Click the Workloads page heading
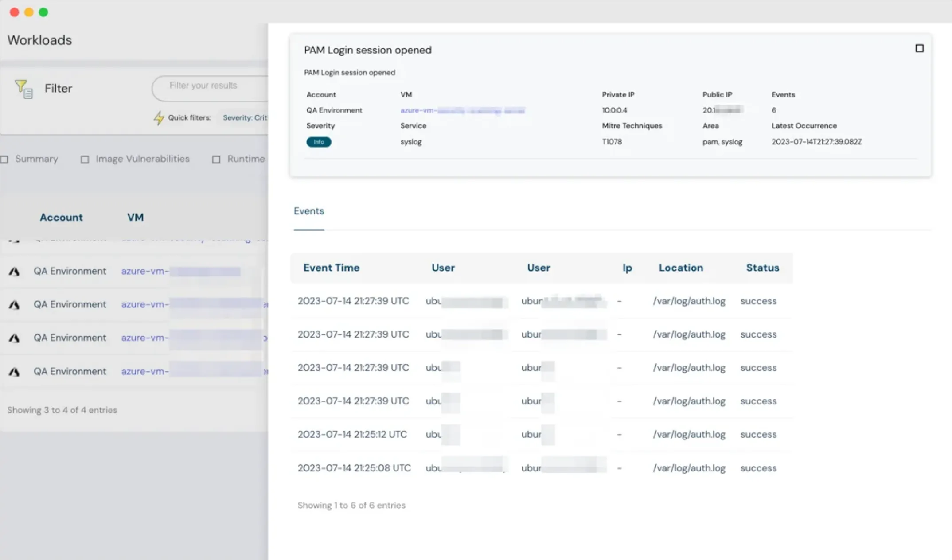The height and width of the screenshot is (560, 952). [x=39, y=40]
